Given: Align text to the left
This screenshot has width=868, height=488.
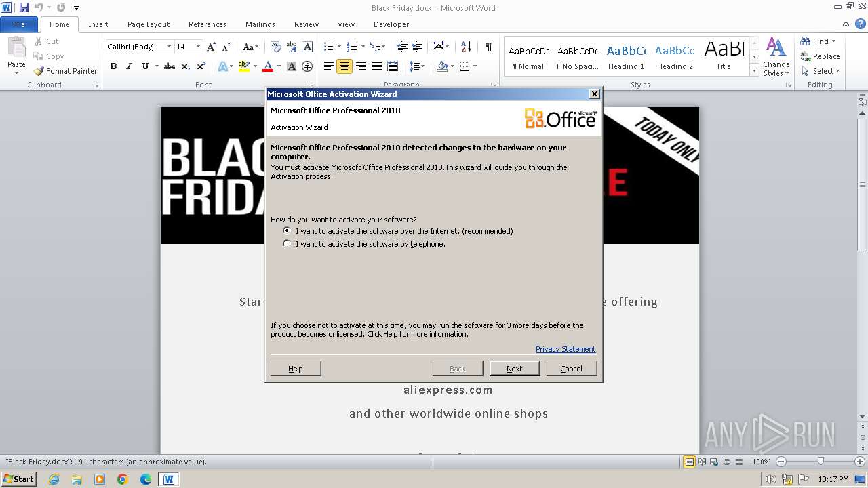Looking at the screenshot, I should (x=329, y=66).
